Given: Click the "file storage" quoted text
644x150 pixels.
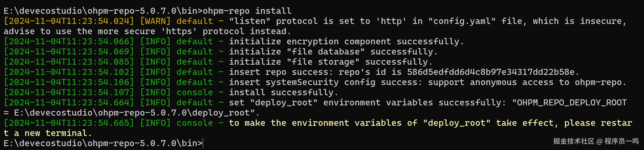Looking at the screenshot, I should pyautogui.click(x=323, y=62).
